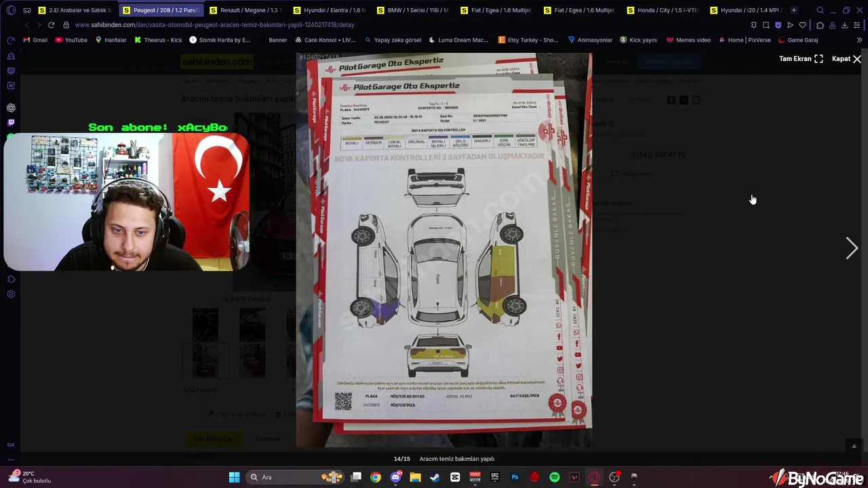Screen dimensions: 868x488
Task: Open GX Corner icon at sidebar bottom
Action: (x=11, y=445)
